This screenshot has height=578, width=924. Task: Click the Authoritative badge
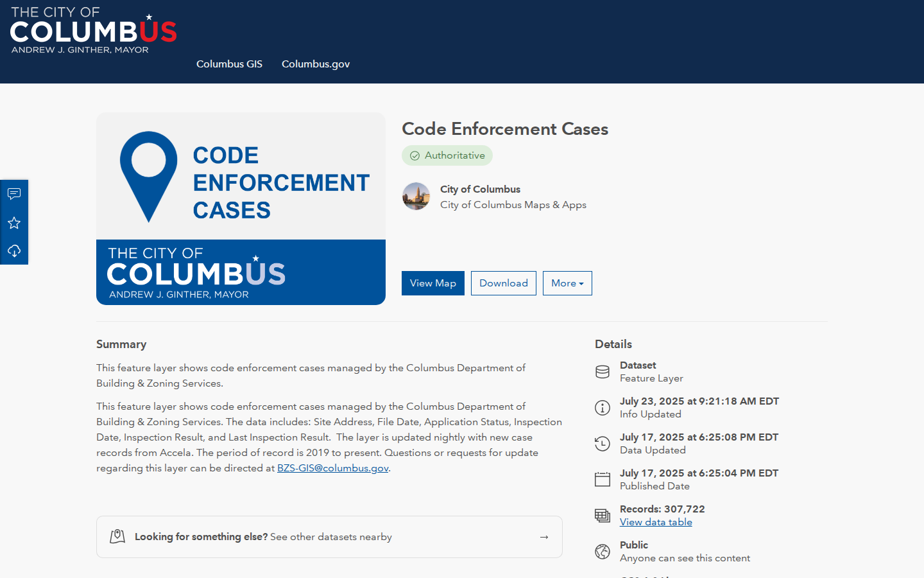coord(447,155)
